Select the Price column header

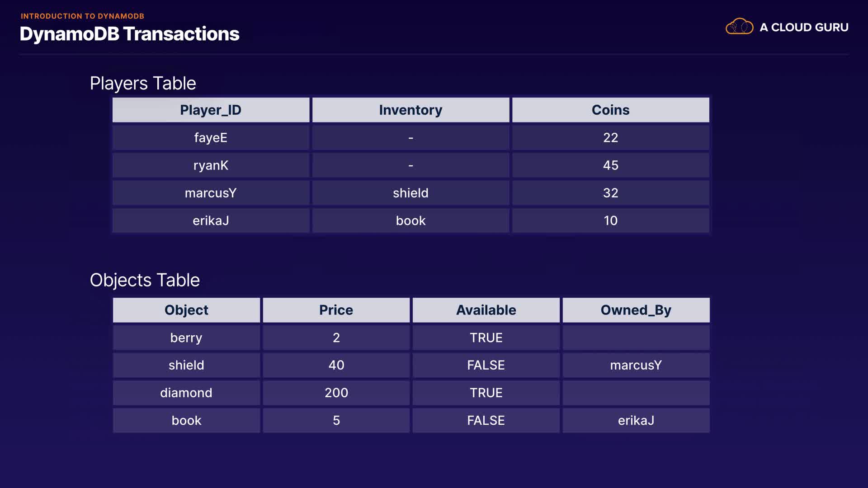coord(336,310)
